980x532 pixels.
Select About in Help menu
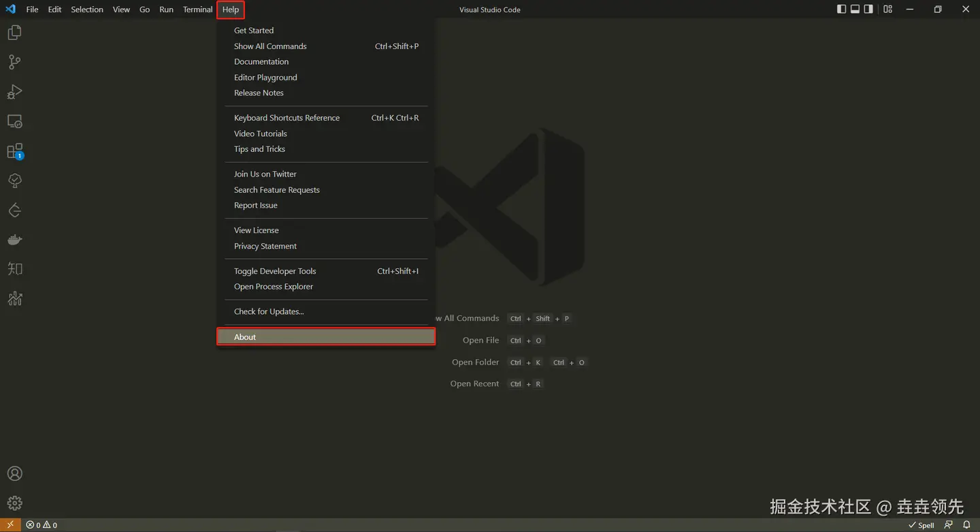pyautogui.click(x=326, y=337)
